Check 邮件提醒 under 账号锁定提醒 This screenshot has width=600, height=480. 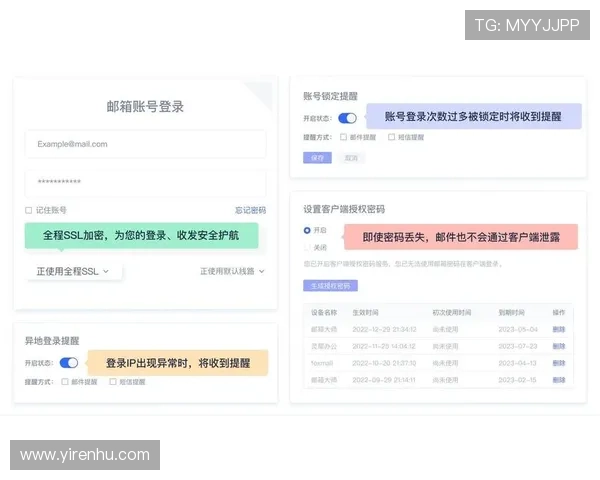tap(344, 137)
